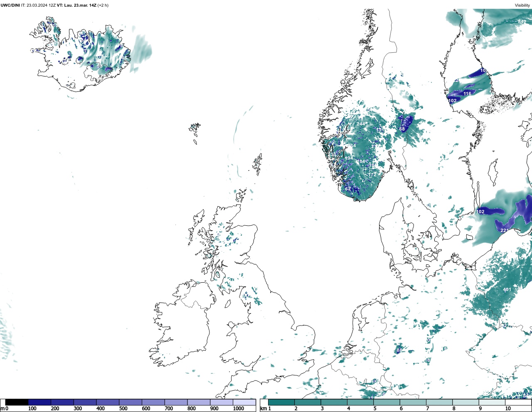Click the lightest swatch above 1000 m
The width and height of the screenshot is (532, 412).
pyautogui.click(x=244, y=402)
